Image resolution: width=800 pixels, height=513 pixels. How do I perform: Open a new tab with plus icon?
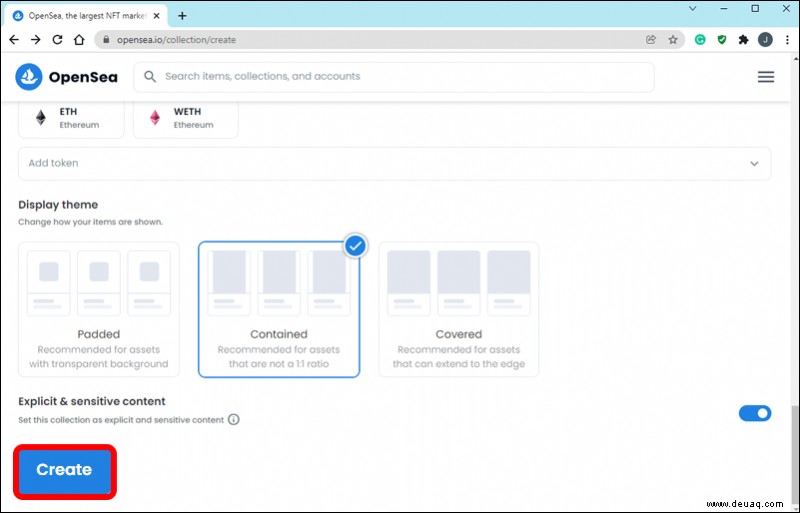pyautogui.click(x=182, y=16)
